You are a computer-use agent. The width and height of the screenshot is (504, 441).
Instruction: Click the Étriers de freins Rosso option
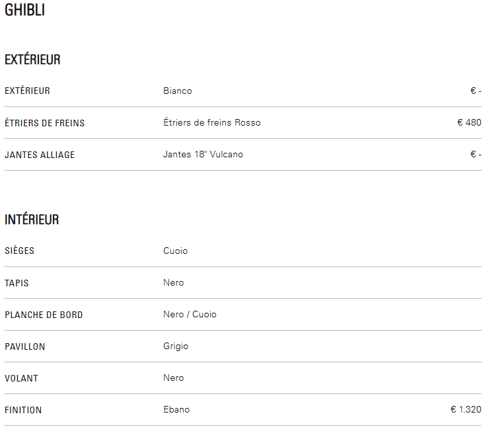coord(212,122)
